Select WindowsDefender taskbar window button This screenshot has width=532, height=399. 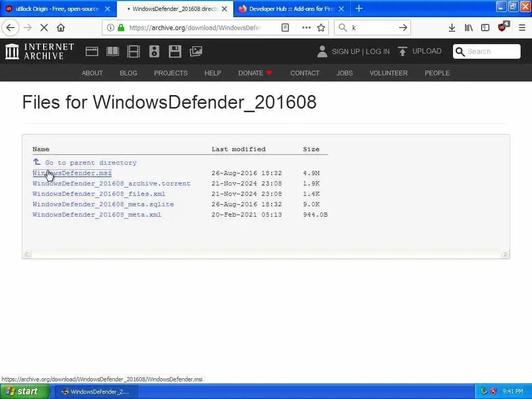point(96,392)
